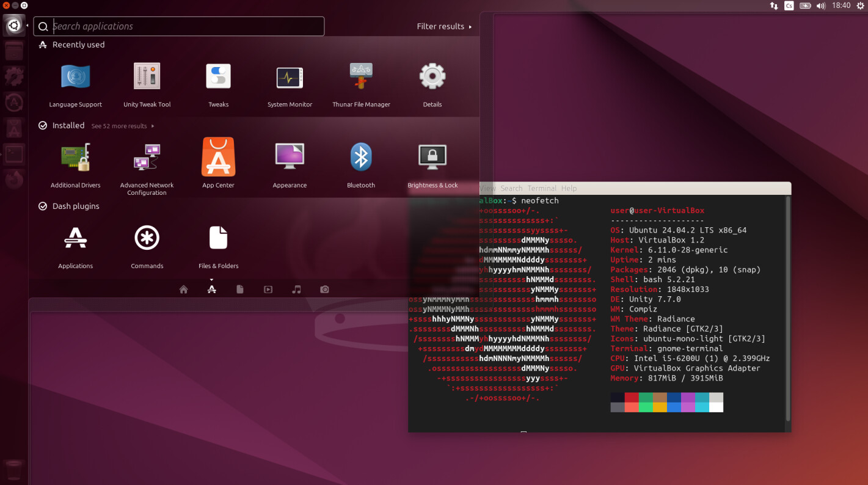
Task: Select the Commands dash plugin
Action: click(x=147, y=238)
